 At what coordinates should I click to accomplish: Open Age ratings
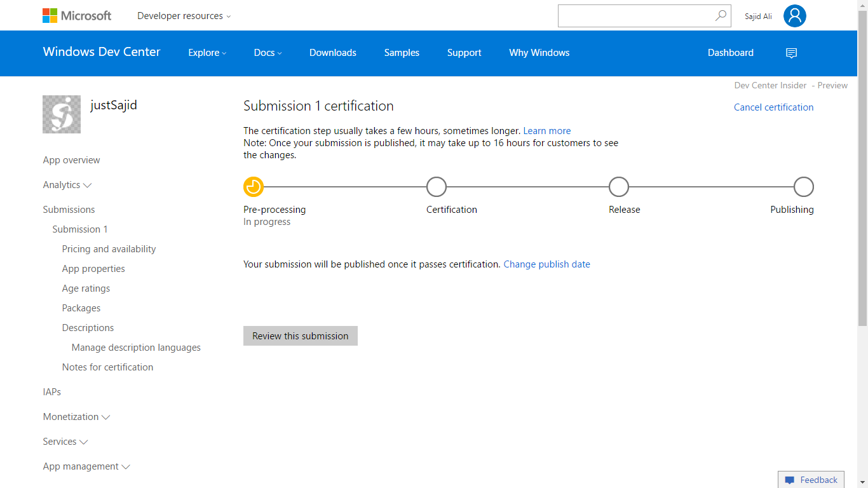[86, 288]
